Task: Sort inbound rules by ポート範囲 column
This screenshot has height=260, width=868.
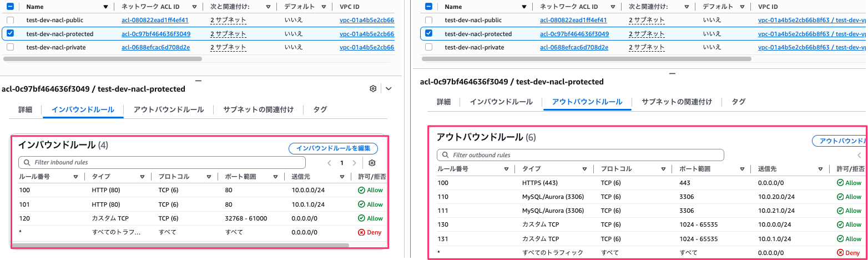Action: pos(275,177)
